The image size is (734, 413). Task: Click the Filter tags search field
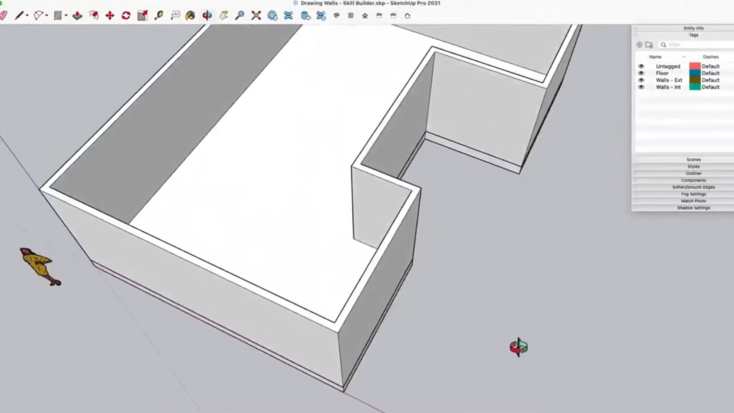(696, 44)
